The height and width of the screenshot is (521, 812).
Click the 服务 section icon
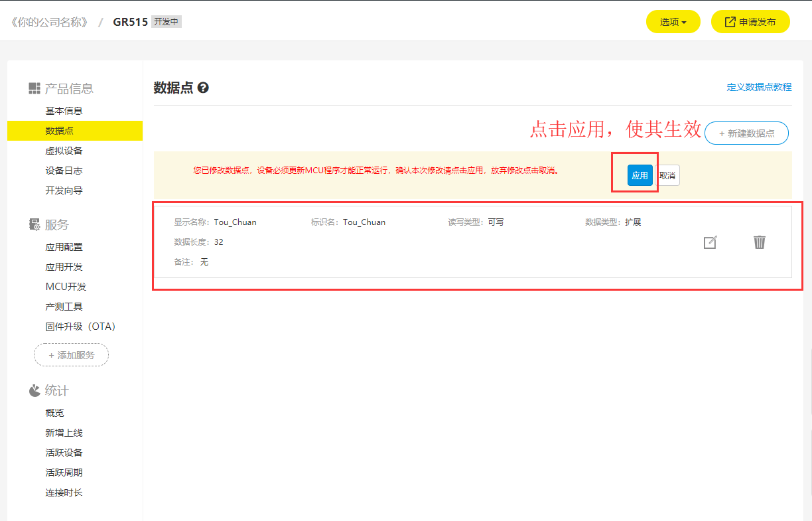pos(34,225)
